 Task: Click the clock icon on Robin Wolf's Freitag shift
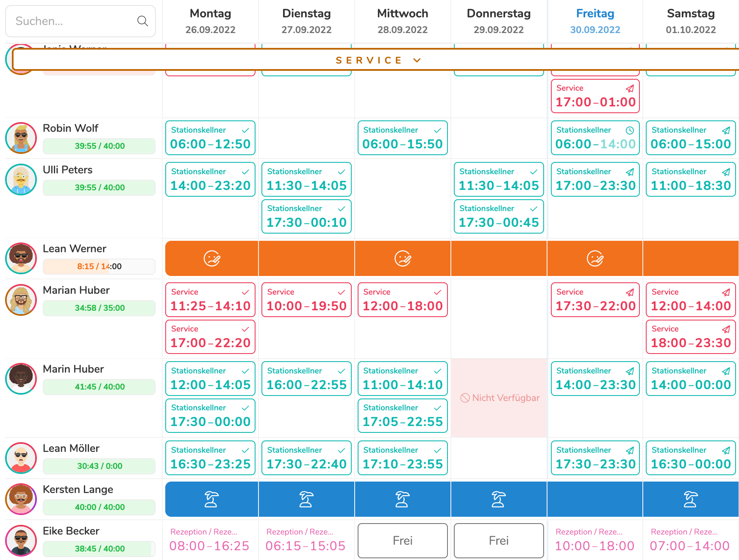coord(630,130)
